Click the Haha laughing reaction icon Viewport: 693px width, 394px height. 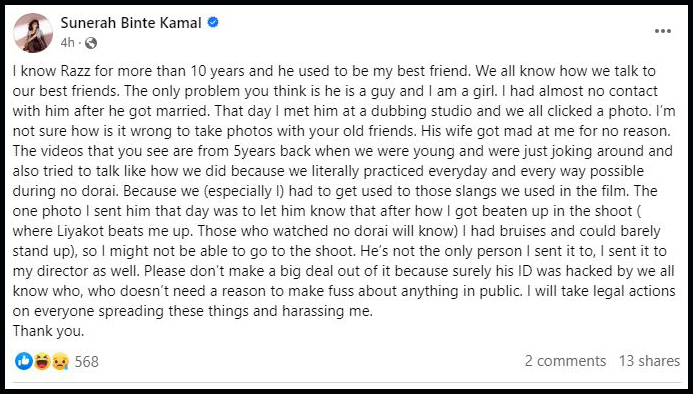tap(42, 361)
